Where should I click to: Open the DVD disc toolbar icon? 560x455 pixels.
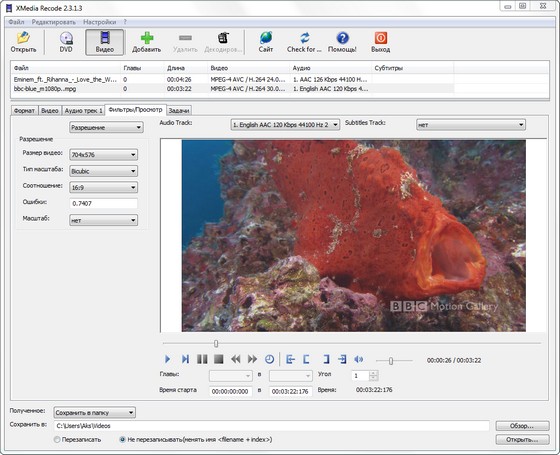[x=66, y=38]
